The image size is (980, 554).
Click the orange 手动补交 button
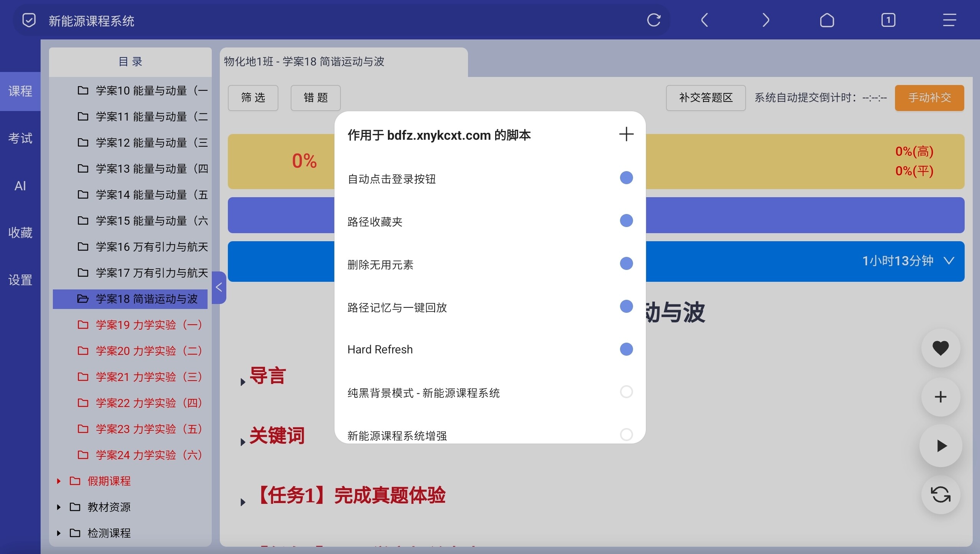(929, 98)
